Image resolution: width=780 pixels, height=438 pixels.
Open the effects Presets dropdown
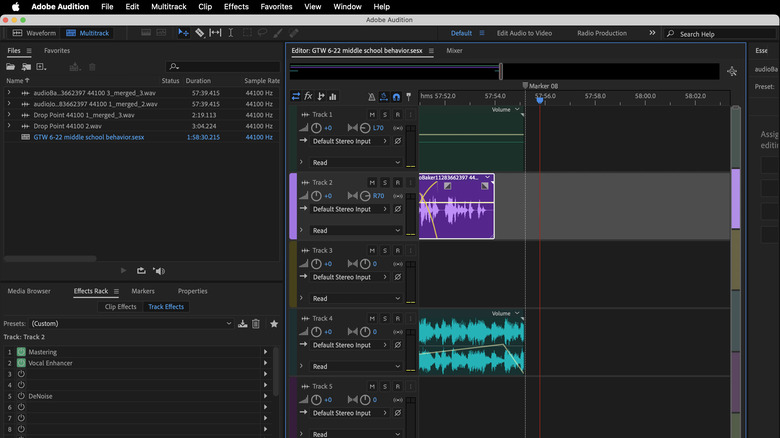131,324
